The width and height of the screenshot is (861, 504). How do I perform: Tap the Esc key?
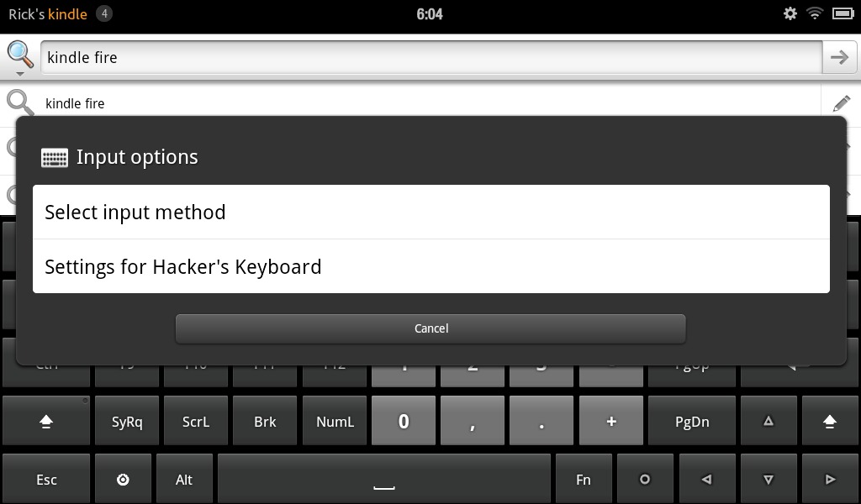point(46,480)
